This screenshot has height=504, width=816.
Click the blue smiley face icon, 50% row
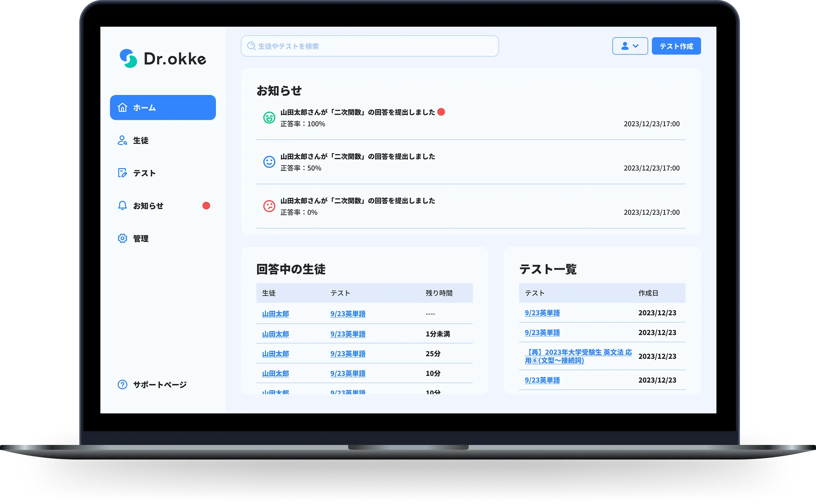269,162
